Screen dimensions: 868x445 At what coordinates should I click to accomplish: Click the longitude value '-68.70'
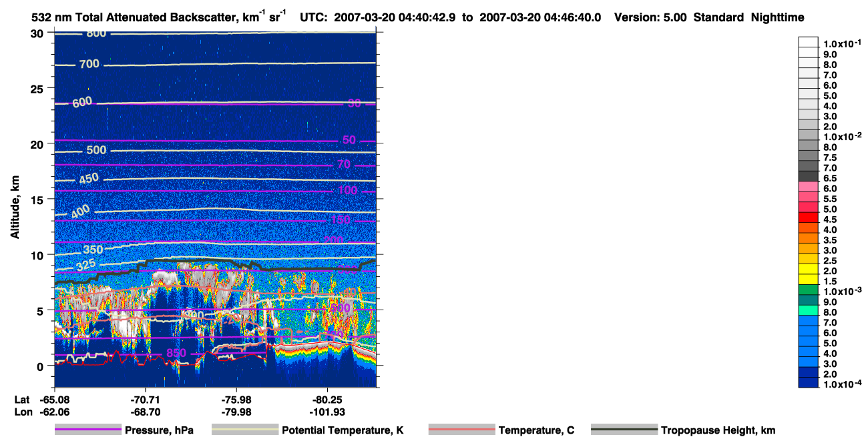point(146,412)
